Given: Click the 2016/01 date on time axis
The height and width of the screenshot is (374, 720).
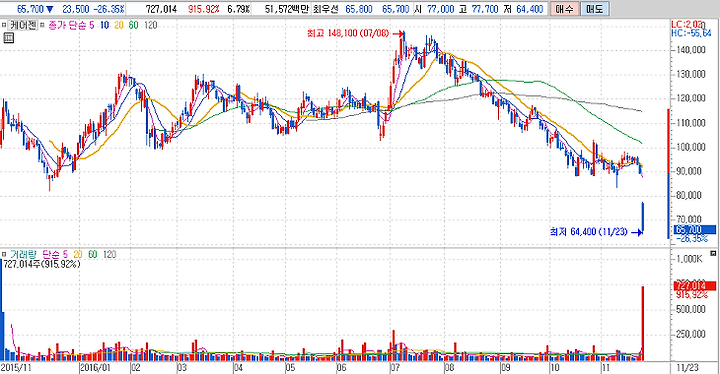Looking at the screenshot, I should [96, 368].
